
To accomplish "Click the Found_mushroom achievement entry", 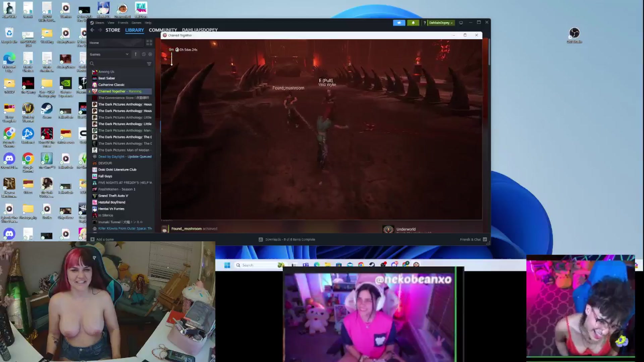I will (190, 229).
